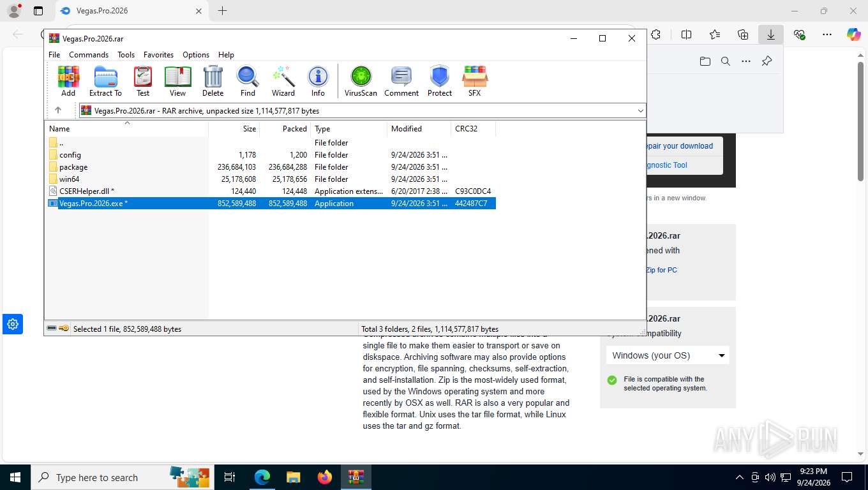Select the Vegas.Pro.2026.exe file
The height and width of the screenshot is (490, 868).
pyautogui.click(x=271, y=204)
